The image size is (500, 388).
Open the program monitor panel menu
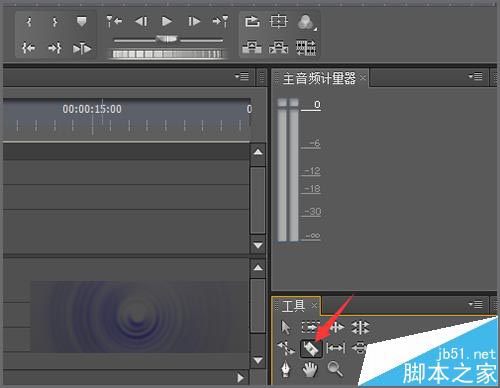click(242, 77)
